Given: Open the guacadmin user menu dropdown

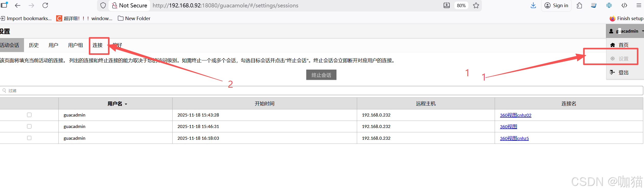Looking at the screenshot, I should tap(625, 31).
